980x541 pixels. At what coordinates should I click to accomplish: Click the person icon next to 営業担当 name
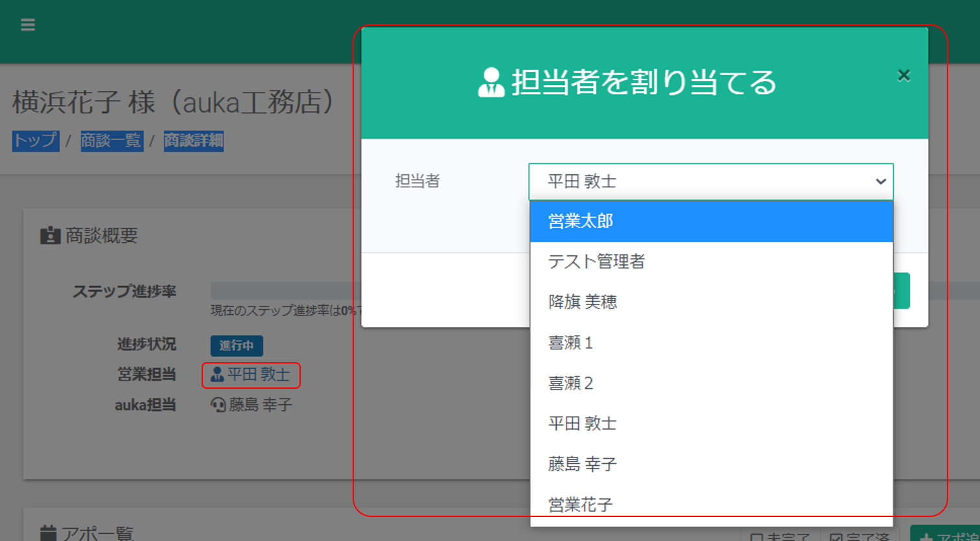coord(217,374)
